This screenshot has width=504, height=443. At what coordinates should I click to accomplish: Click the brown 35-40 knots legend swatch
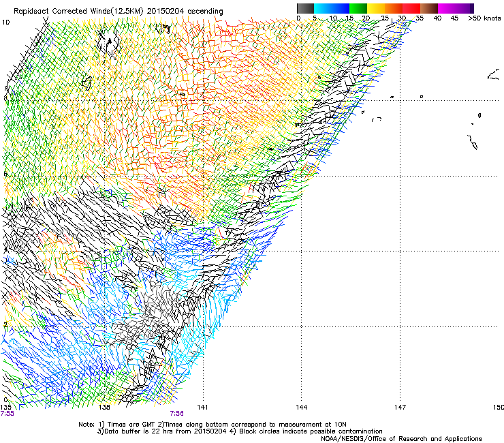[x=429, y=8]
